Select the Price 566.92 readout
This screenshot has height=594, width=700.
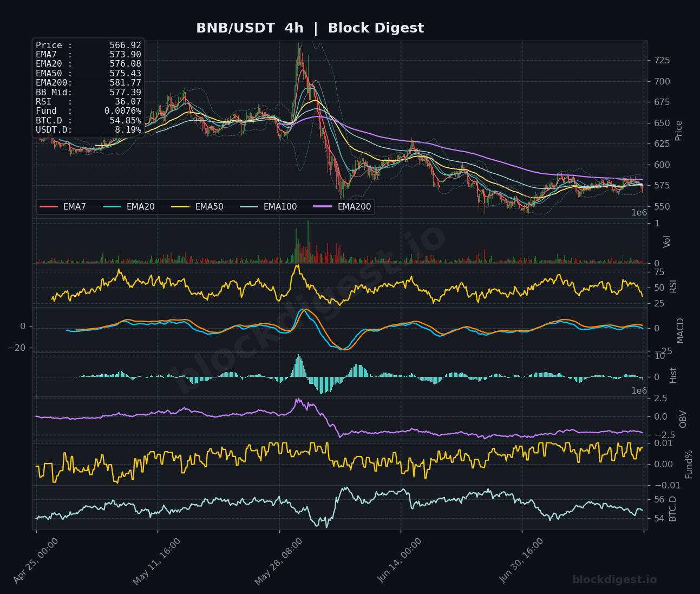point(88,45)
